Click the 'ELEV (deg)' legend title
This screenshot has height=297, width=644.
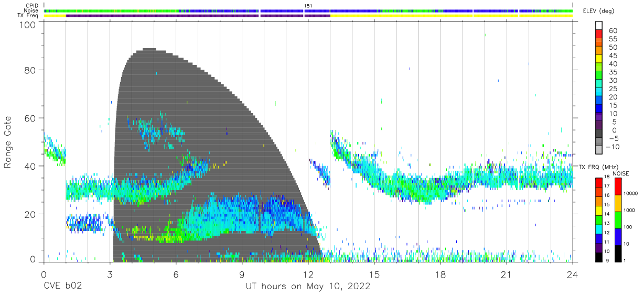[598, 11]
